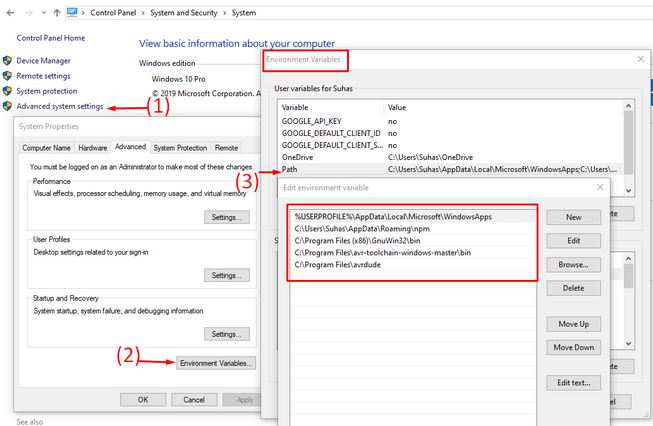This screenshot has height=426, width=653.
Task: Open Advanced system settings link
Action: coord(60,106)
